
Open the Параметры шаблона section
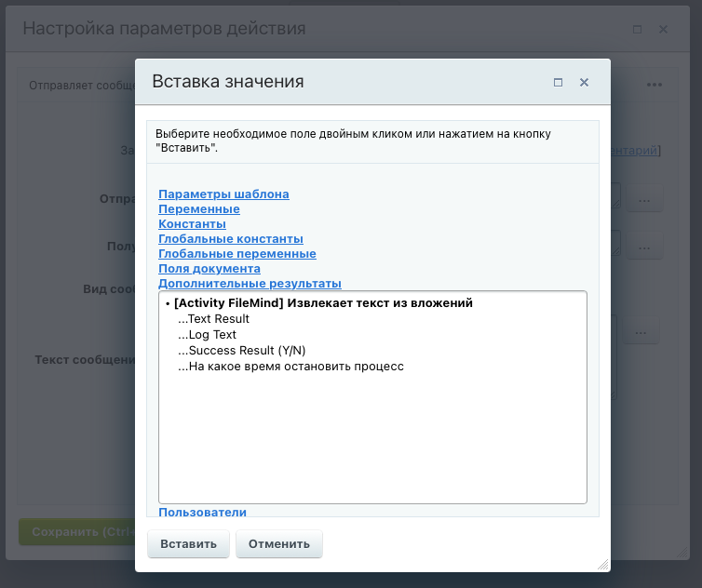click(223, 194)
